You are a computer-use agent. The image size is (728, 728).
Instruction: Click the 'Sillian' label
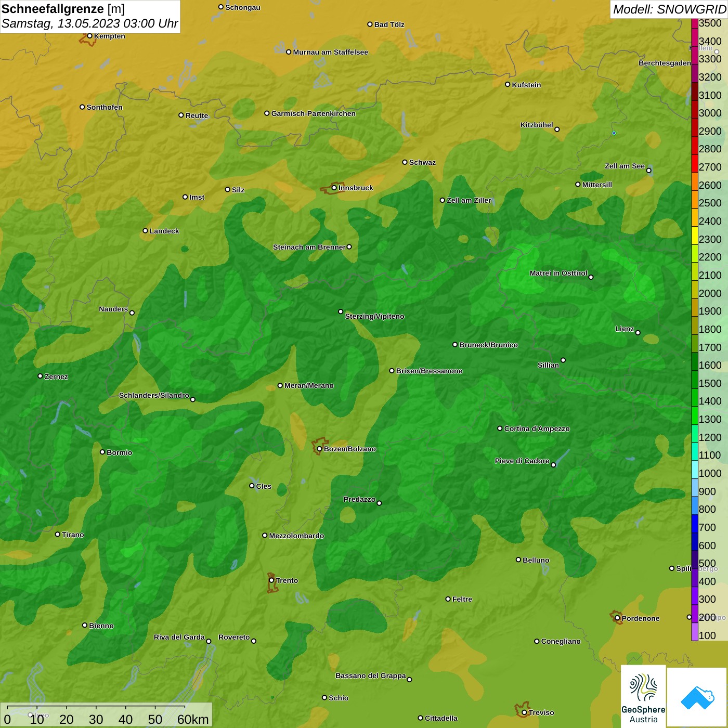[548, 365]
